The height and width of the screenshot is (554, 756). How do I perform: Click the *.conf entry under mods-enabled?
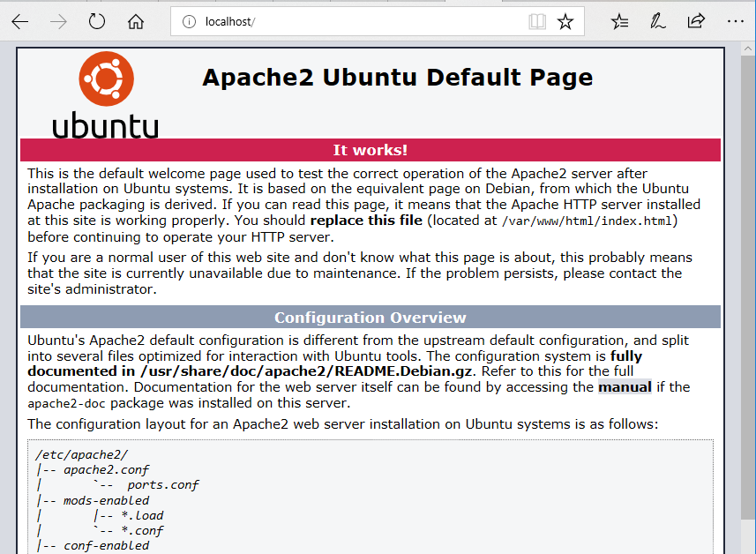(143, 531)
